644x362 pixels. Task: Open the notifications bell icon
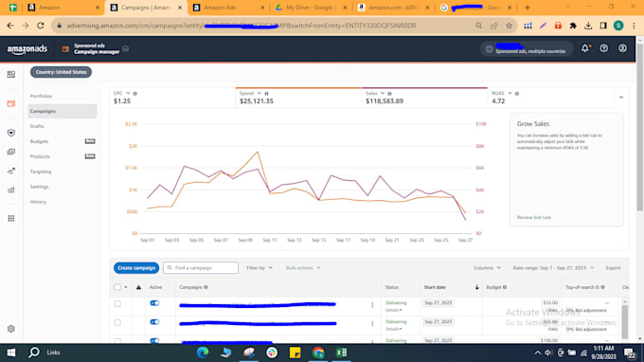(x=585, y=48)
